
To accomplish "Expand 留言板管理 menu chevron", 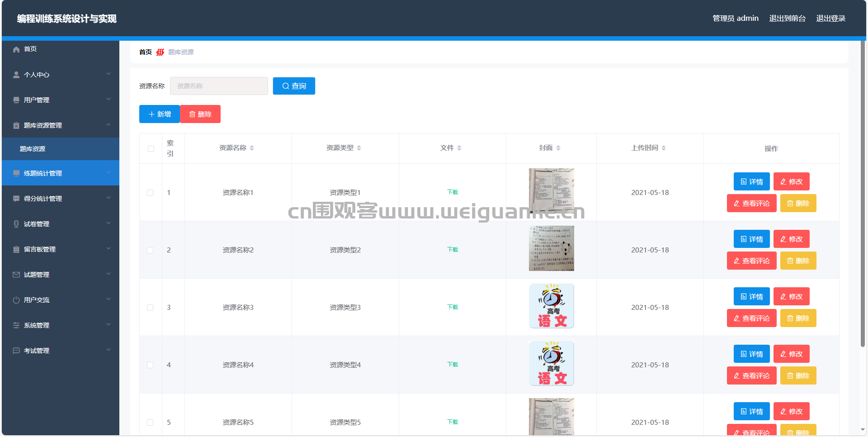I will click(x=108, y=248).
